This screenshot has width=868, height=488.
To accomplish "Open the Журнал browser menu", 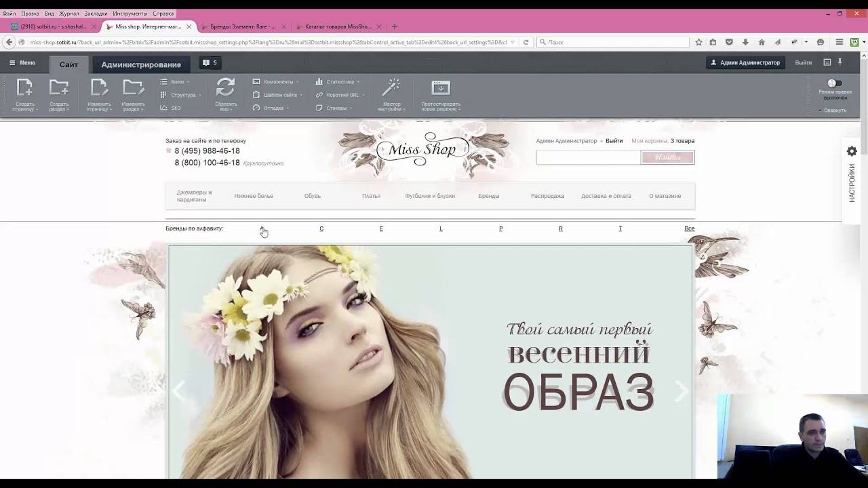I will point(68,14).
